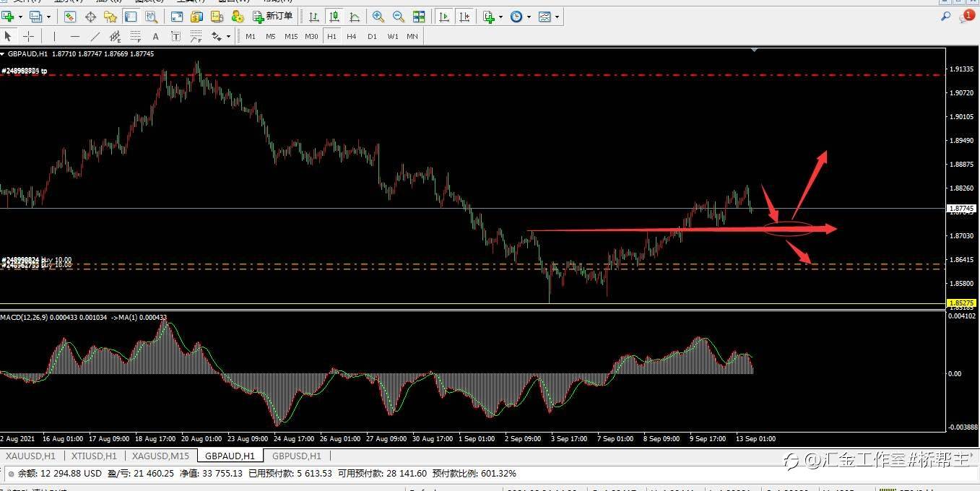Click the Periods clock icon
980x491 pixels.
point(516,17)
